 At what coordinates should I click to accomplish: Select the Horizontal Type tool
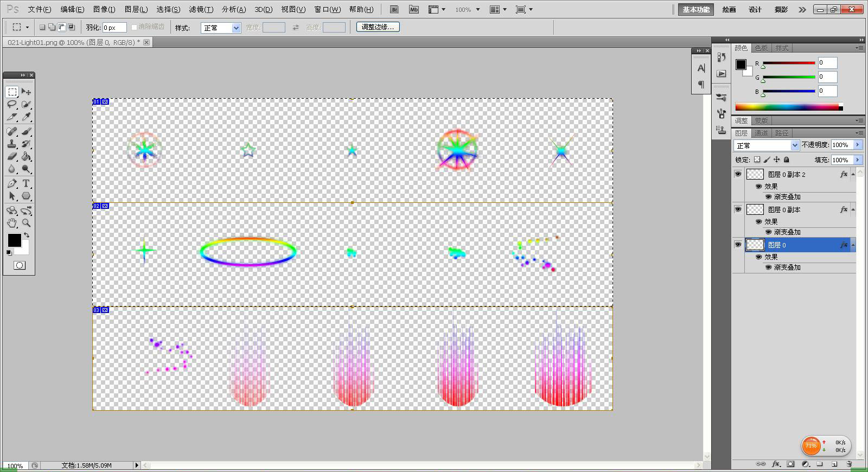click(26, 183)
